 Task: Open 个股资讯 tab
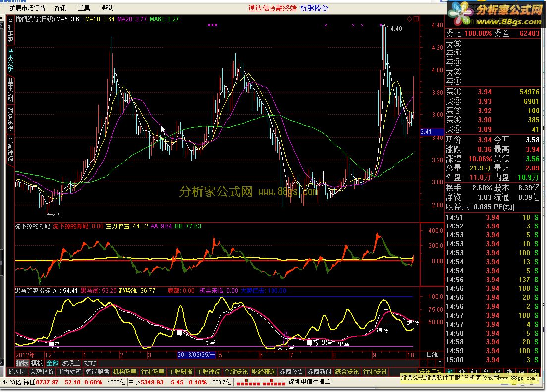click(236, 372)
